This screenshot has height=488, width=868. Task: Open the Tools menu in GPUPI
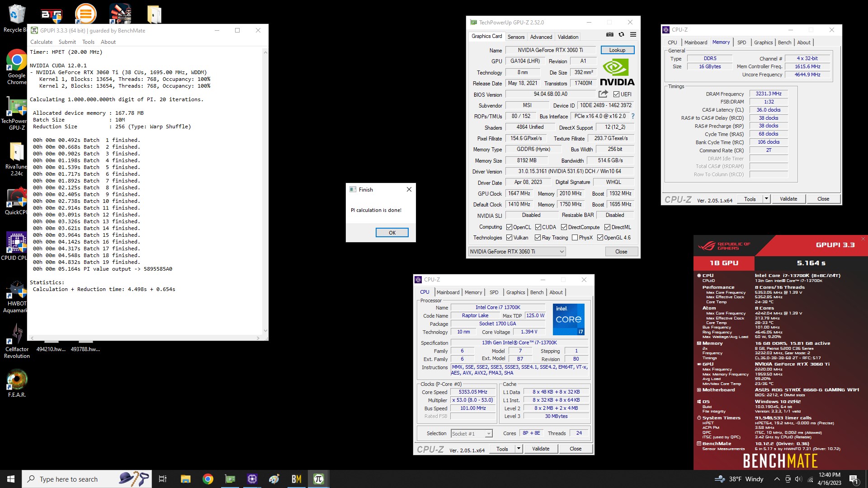pos(88,42)
